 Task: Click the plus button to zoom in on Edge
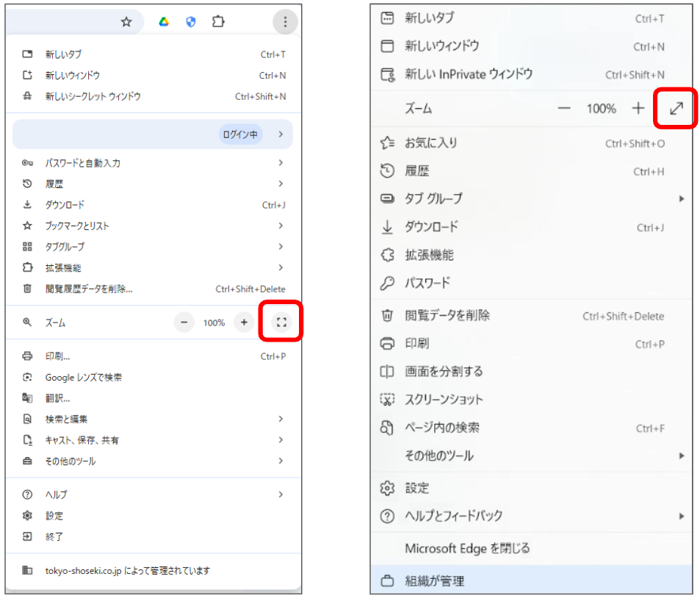[638, 108]
